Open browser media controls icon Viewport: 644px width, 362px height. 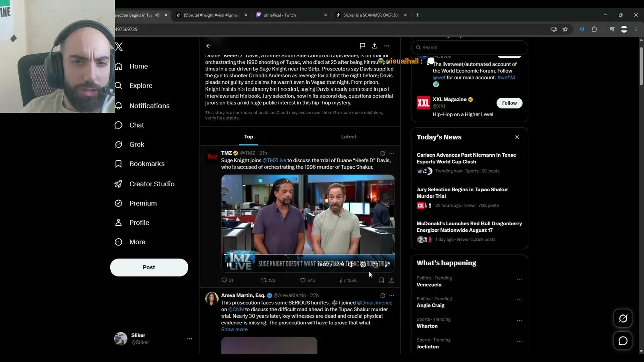pyautogui.click(x=612, y=29)
